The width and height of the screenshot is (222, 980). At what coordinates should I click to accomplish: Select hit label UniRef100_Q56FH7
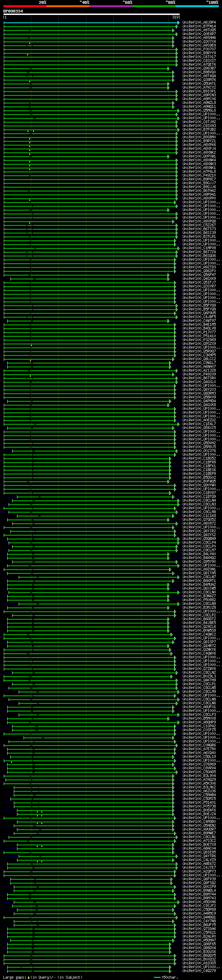(x=199, y=275)
